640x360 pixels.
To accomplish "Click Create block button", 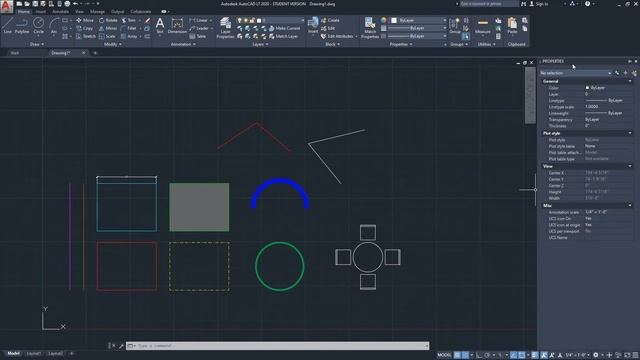I will tap(330, 20).
